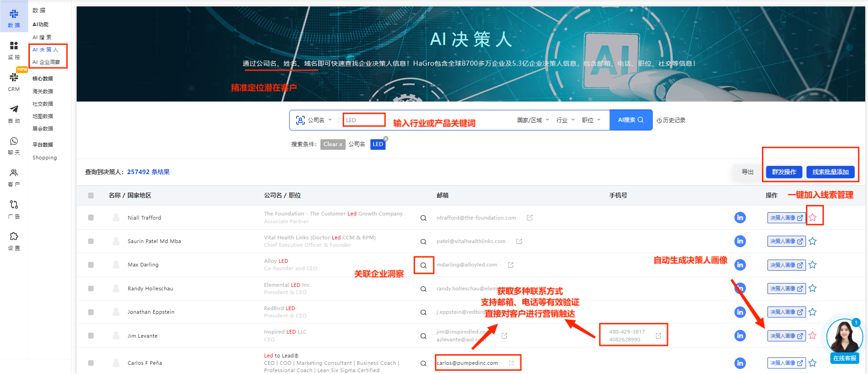Click the AI搜索 search button
This screenshot has width=868, height=374.
click(x=631, y=120)
